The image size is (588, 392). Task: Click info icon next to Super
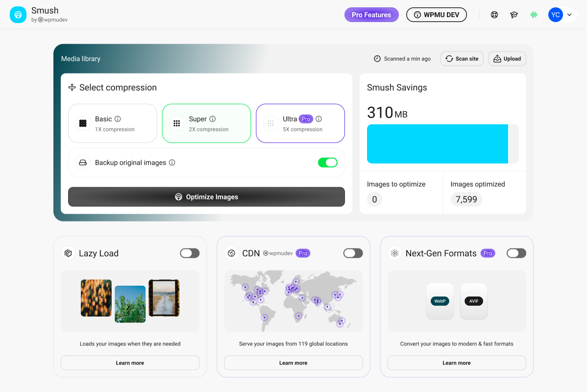[213, 119]
